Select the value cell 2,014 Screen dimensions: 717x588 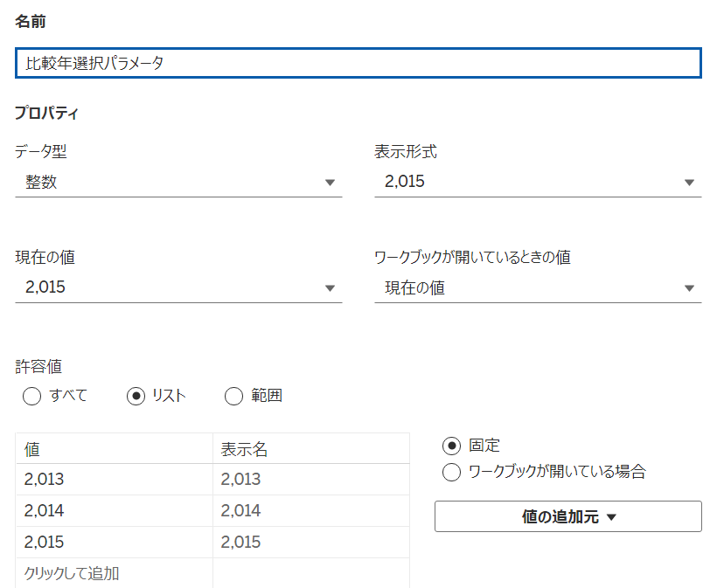pos(114,511)
